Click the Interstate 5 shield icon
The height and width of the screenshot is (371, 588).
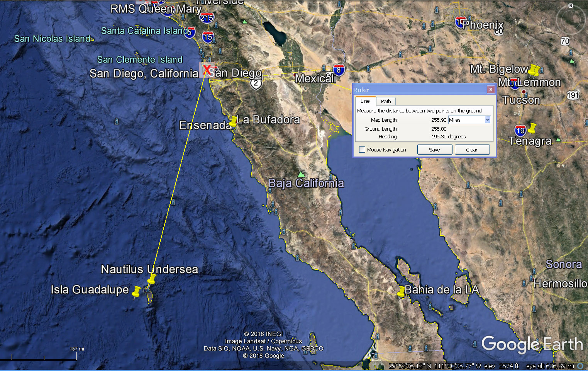click(190, 32)
